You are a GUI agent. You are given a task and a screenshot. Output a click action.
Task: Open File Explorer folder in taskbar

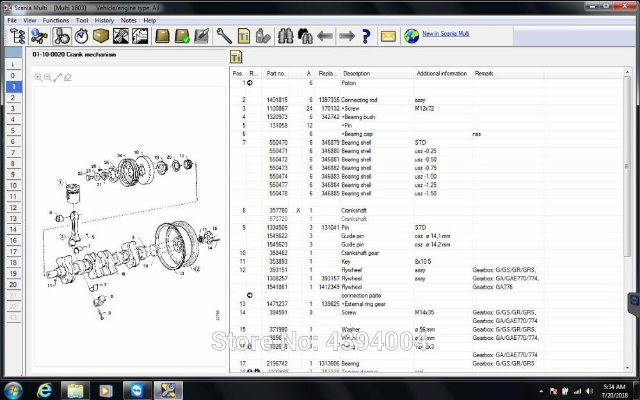[x=75, y=391]
